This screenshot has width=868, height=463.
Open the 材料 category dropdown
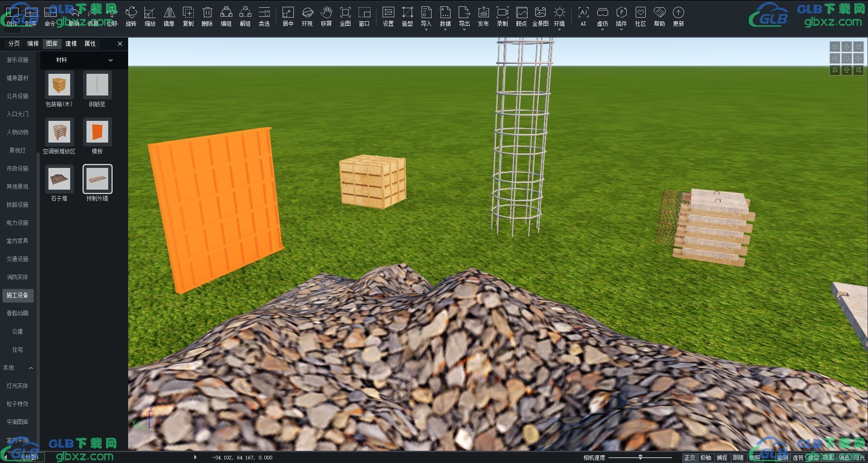click(84, 60)
